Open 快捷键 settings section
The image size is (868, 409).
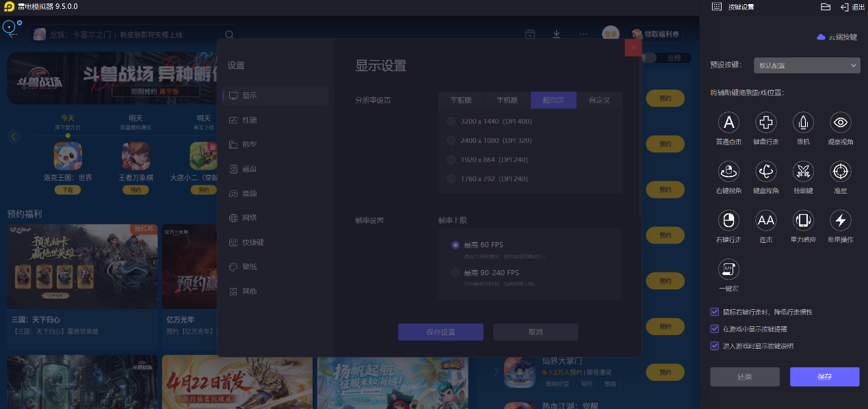[x=276, y=242]
